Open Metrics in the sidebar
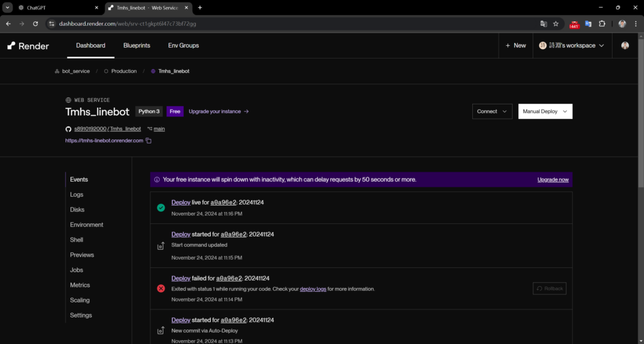Viewport: 644px width, 344px height. 80,285
